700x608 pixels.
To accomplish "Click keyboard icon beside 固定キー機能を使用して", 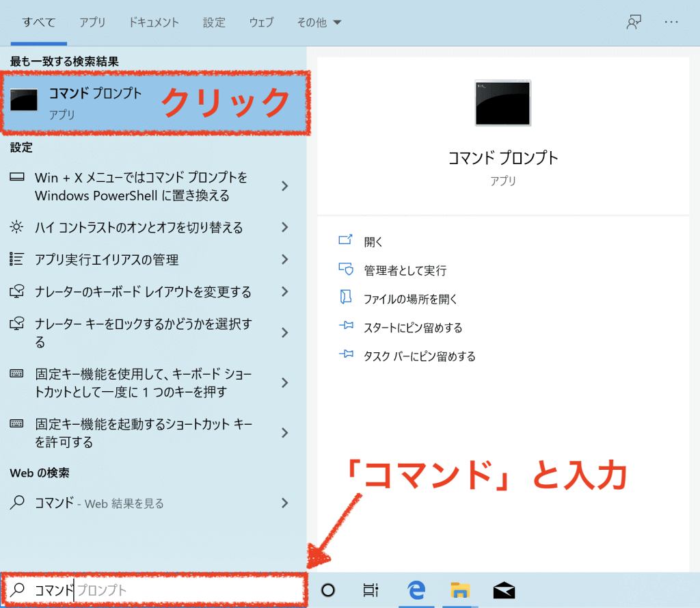I will [17, 373].
